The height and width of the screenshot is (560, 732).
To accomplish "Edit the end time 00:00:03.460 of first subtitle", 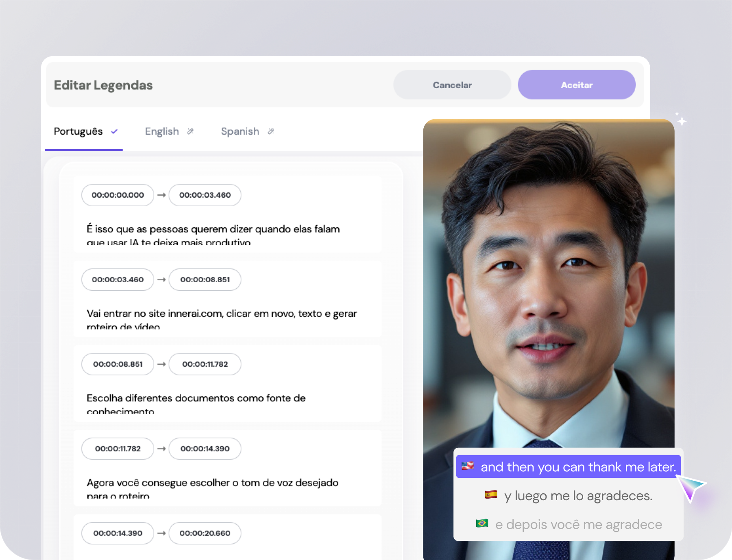I will [x=205, y=195].
